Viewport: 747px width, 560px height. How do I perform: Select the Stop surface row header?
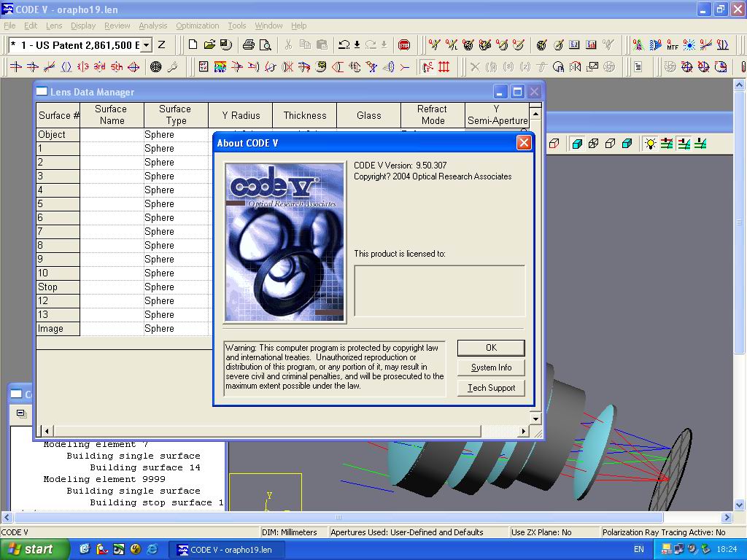(58, 287)
